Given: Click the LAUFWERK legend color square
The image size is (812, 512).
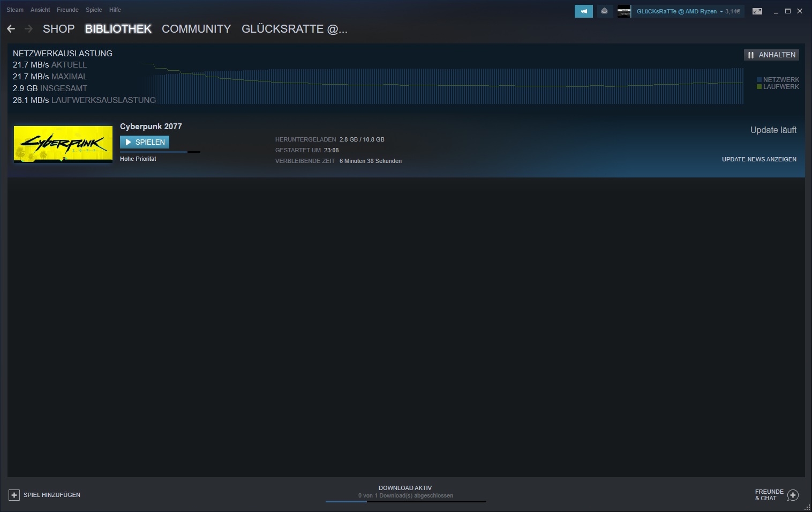Looking at the screenshot, I should click(759, 87).
